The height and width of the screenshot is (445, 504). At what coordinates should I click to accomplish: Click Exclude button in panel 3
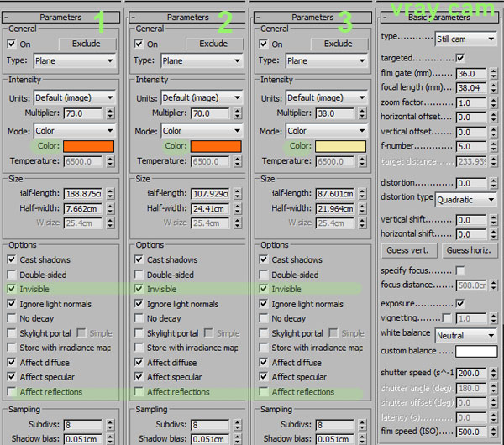point(339,44)
